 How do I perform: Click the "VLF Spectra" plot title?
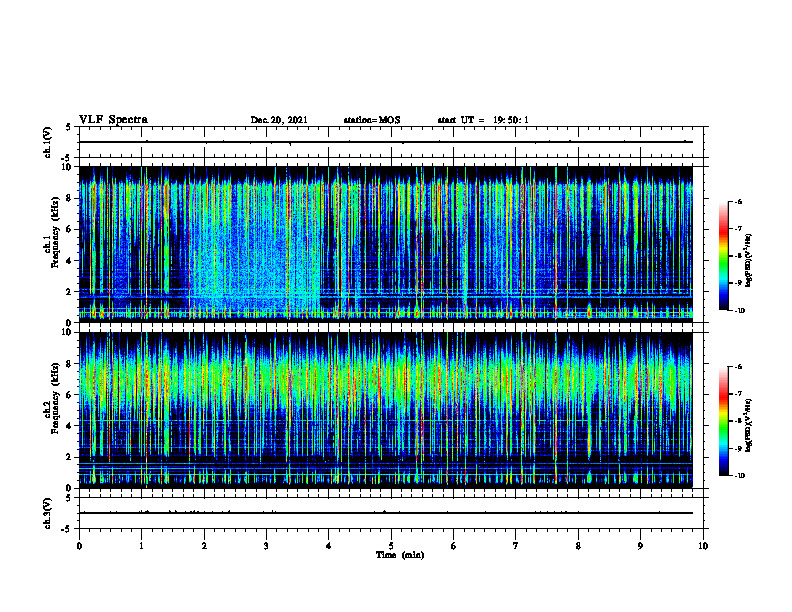pos(113,120)
